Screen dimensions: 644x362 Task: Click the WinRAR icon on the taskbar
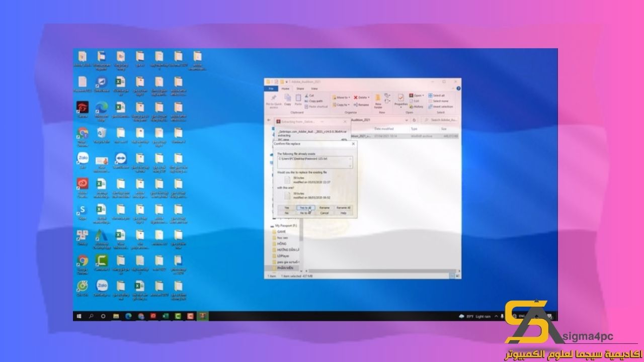[x=202, y=316]
